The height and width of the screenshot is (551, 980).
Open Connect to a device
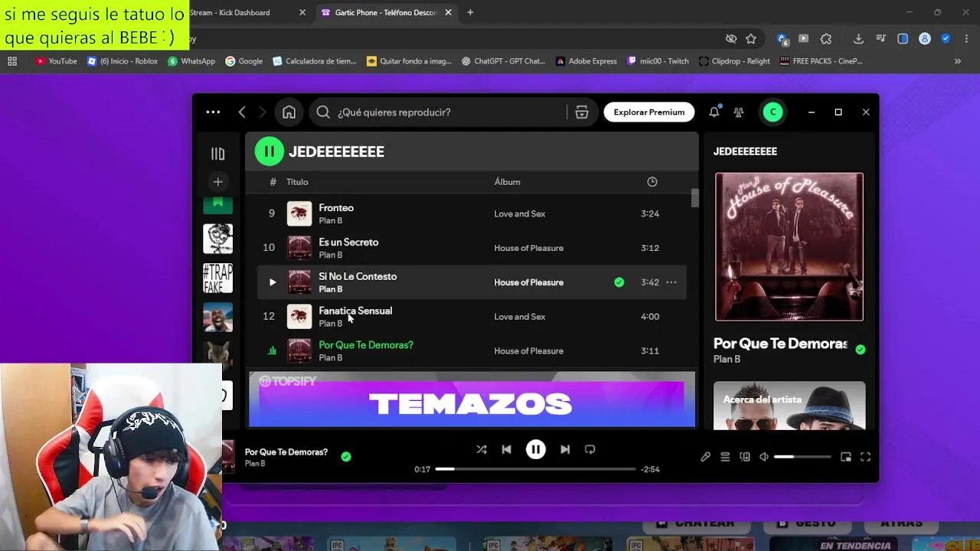[745, 457]
